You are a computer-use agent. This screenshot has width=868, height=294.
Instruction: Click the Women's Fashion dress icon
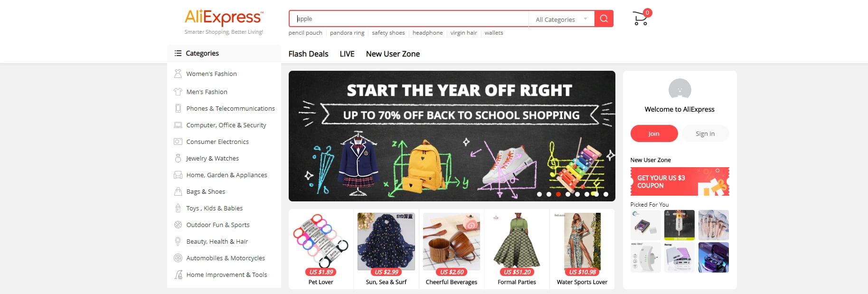[178, 74]
